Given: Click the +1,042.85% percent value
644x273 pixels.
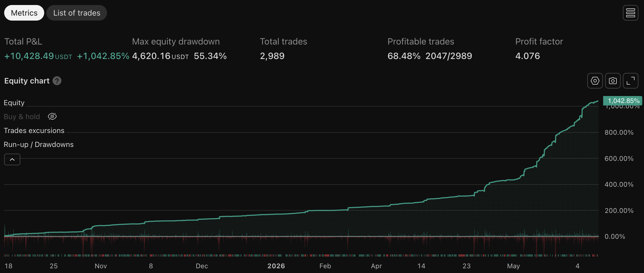Looking at the screenshot, I should click(x=103, y=56).
